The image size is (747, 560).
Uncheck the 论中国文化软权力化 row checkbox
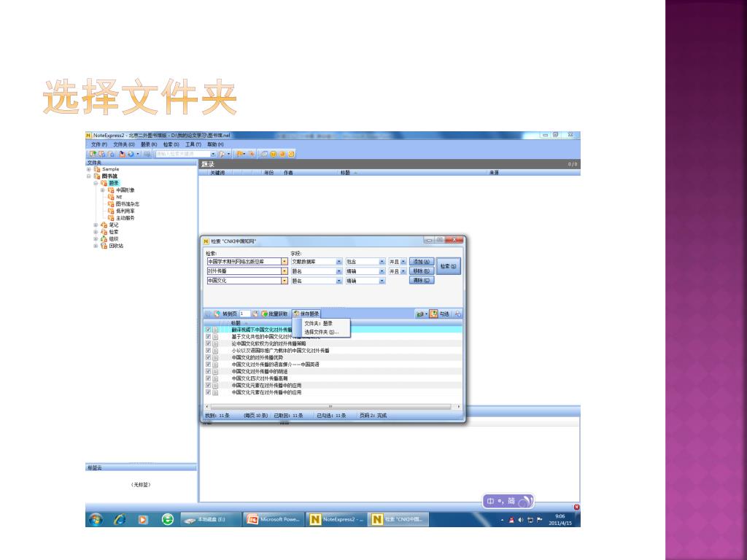(x=208, y=343)
